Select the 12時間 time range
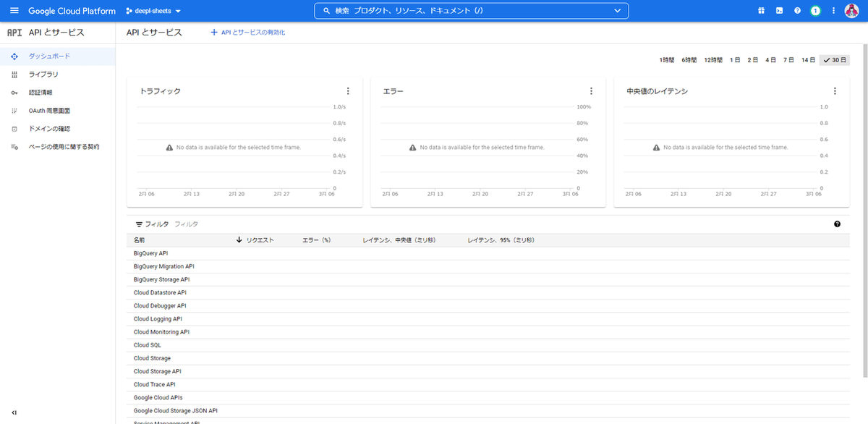 pos(713,60)
